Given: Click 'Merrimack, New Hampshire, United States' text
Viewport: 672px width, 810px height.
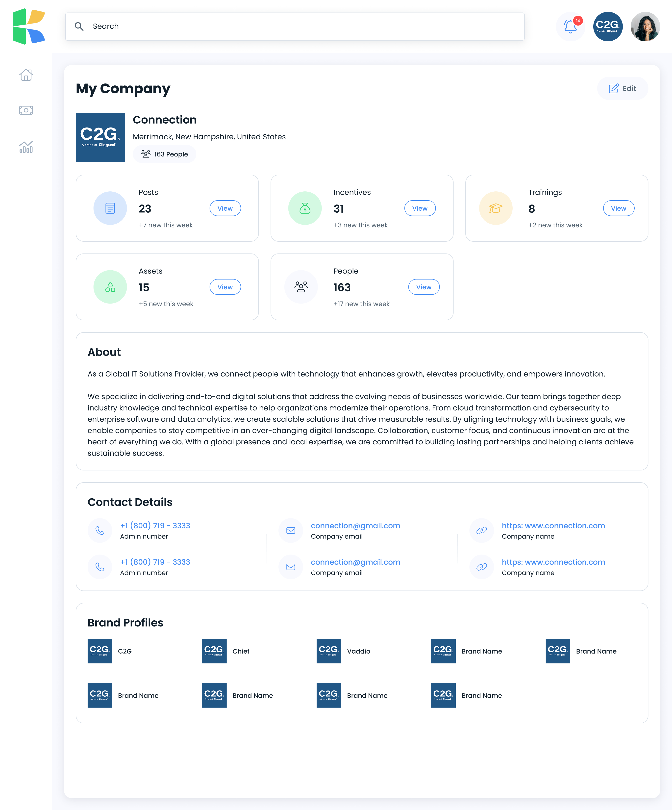Looking at the screenshot, I should click(x=209, y=137).
